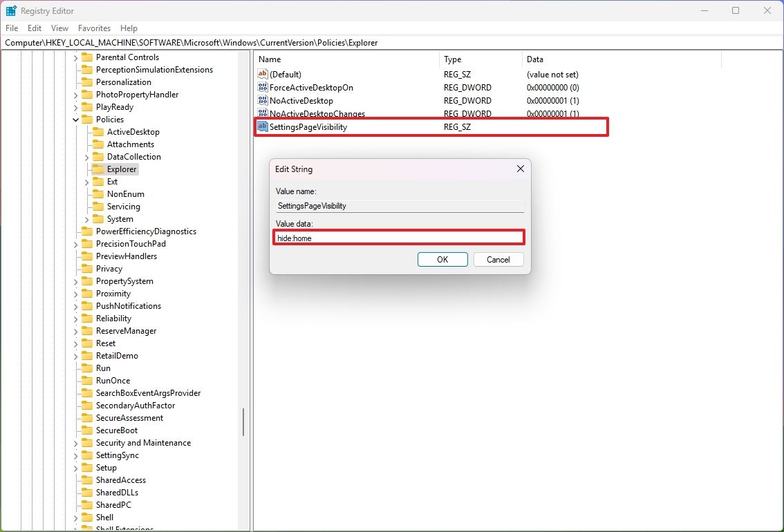The image size is (784, 532).
Task: Select the string icon next to SettingsPageVisibility
Action: click(x=263, y=126)
